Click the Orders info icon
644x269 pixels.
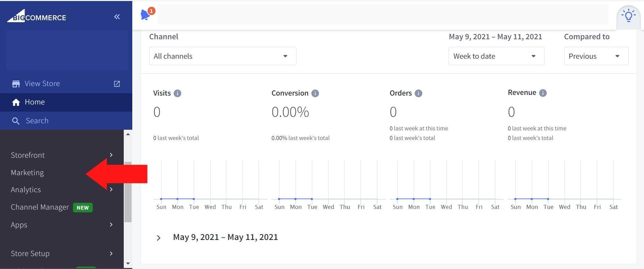(x=418, y=93)
